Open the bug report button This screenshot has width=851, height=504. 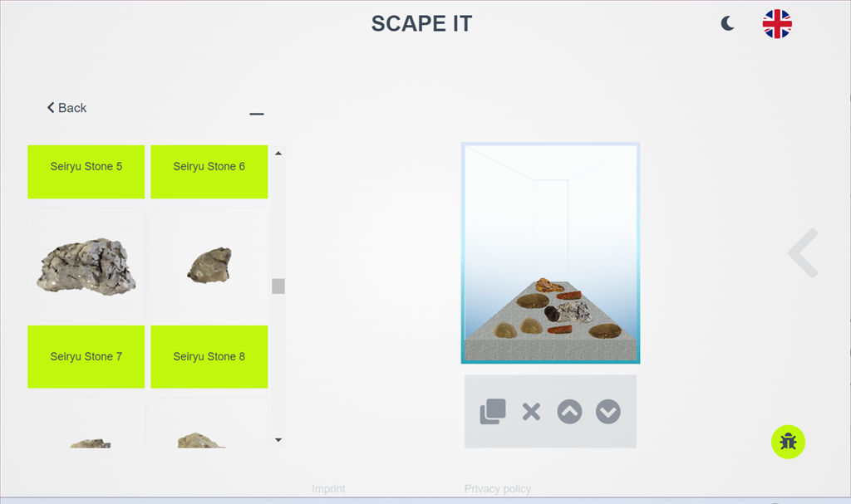click(x=788, y=442)
